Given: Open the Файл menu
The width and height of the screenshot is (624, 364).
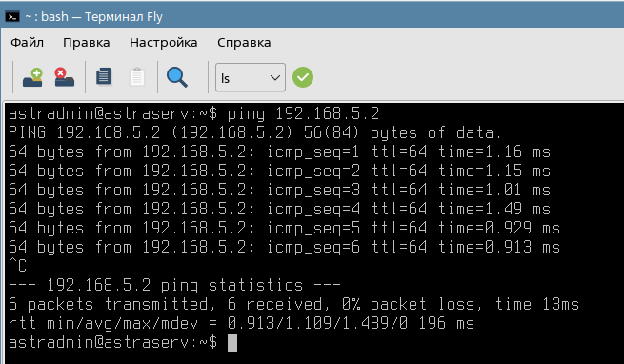Looking at the screenshot, I should (27, 42).
